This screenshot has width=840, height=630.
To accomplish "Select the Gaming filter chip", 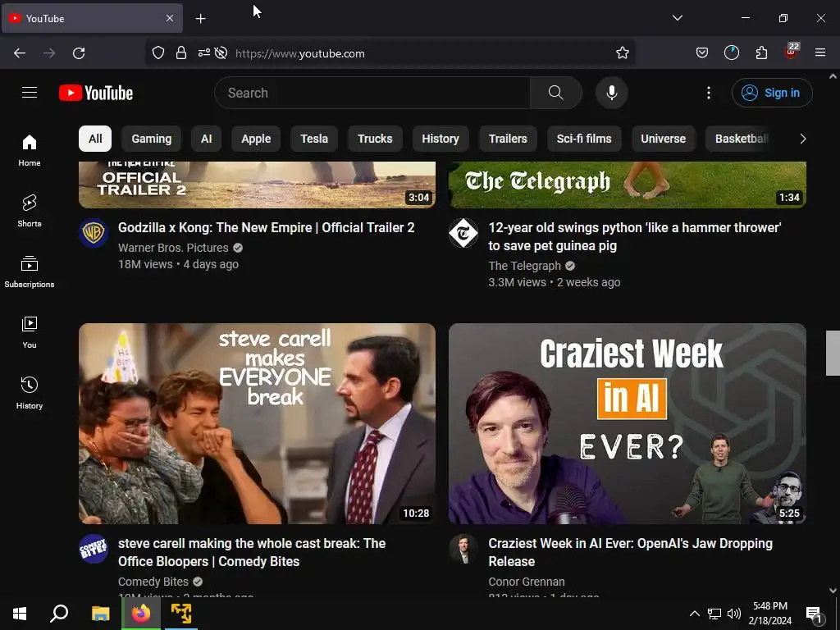I will pos(152,139).
